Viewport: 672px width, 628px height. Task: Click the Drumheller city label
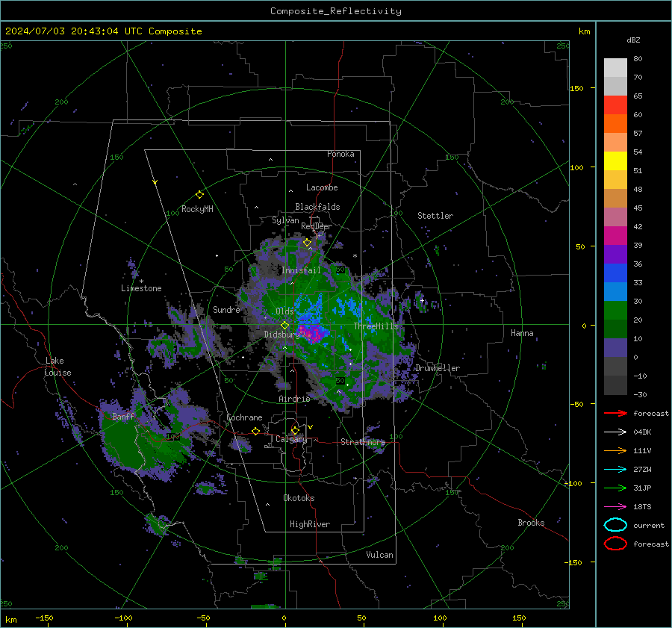pyautogui.click(x=438, y=368)
